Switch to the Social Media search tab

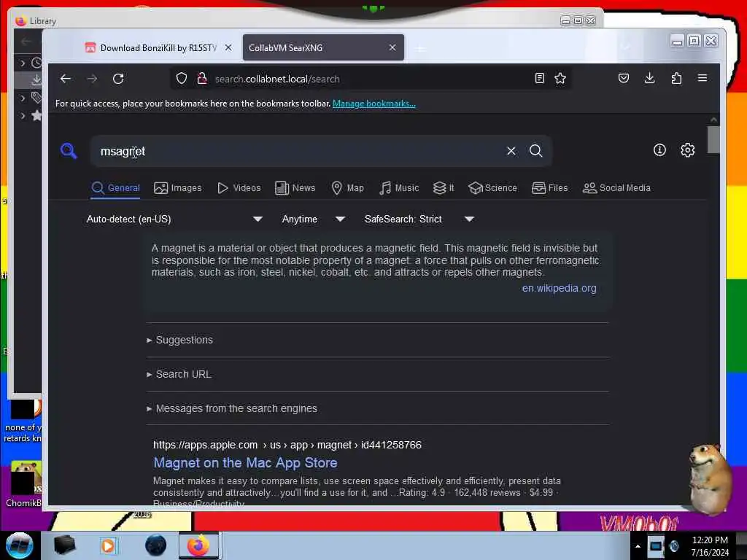click(x=616, y=188)
